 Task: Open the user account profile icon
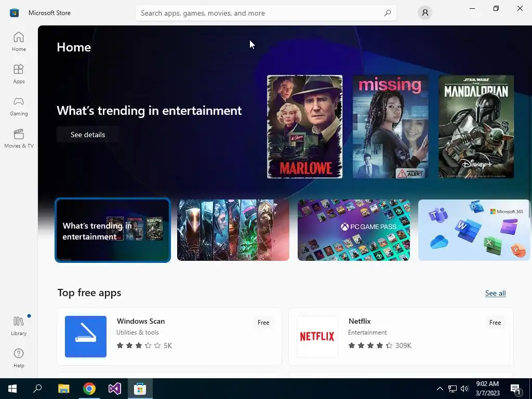(425, 13)
